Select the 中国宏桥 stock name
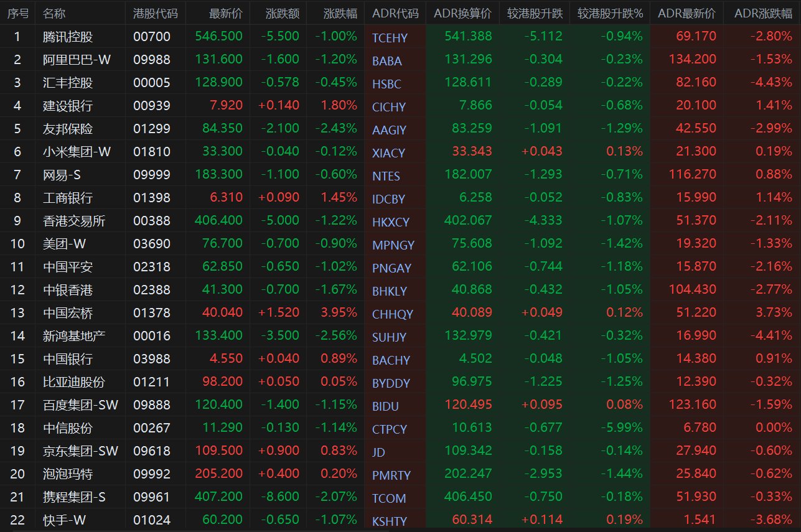Viewport: 801px width, 532px height. [68, 313]
